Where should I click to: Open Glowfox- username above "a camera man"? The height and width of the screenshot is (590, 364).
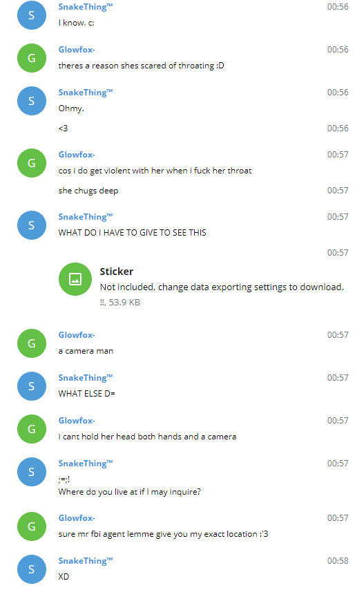tap(77, 335)
